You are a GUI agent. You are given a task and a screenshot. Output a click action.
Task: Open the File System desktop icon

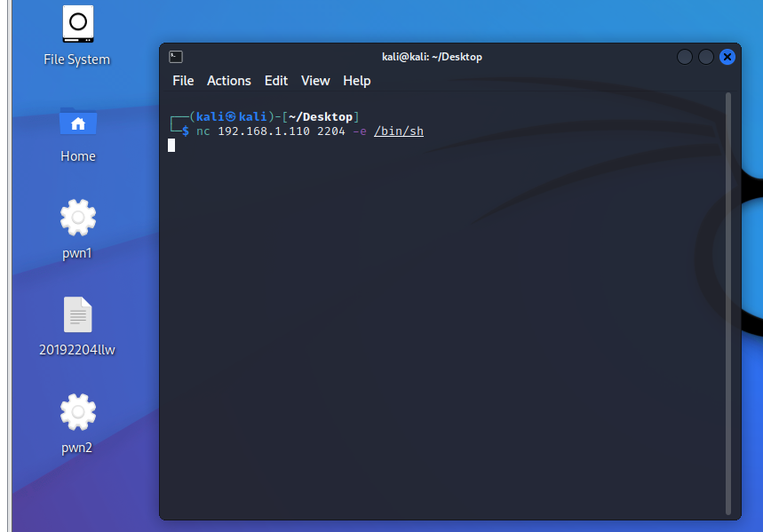(78, 24)
